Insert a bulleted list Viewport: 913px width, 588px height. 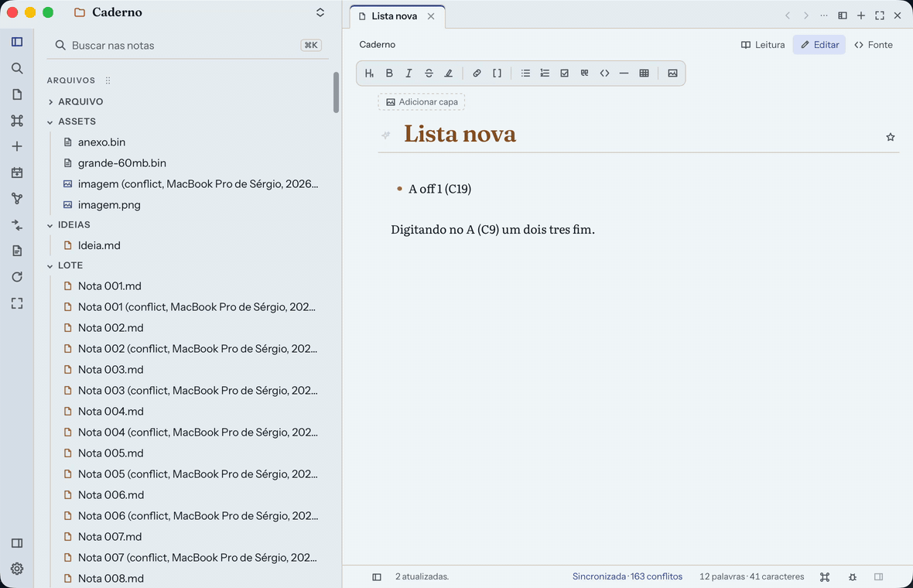[525, 73]
